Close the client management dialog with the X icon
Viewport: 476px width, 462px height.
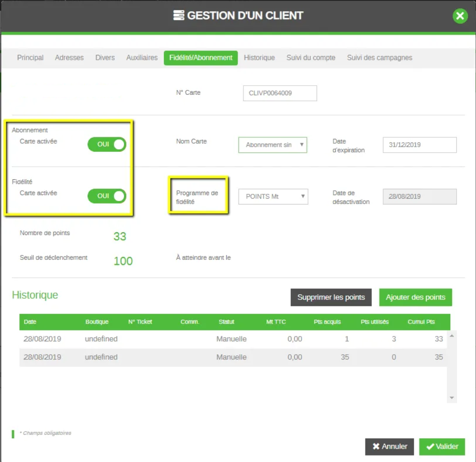[460, 16]
